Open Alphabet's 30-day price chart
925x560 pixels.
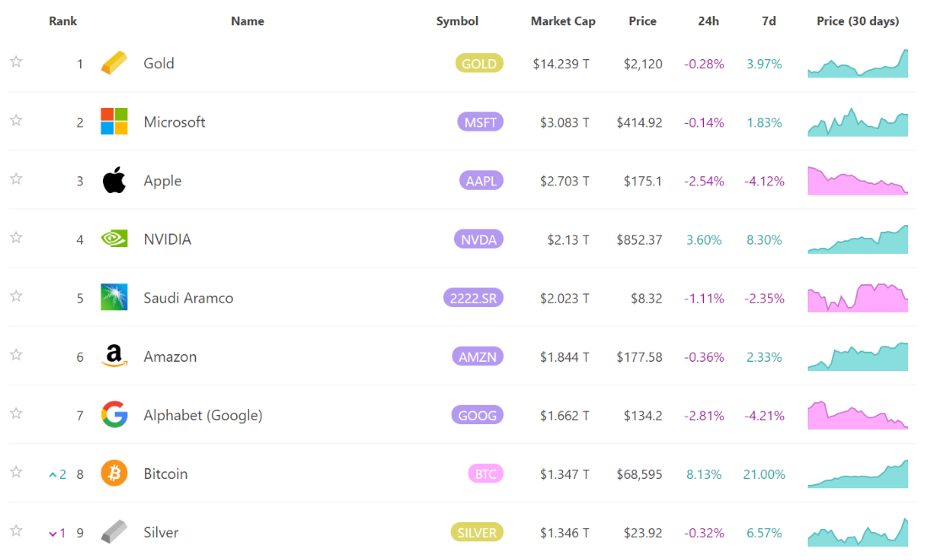(x=857, y=415)
